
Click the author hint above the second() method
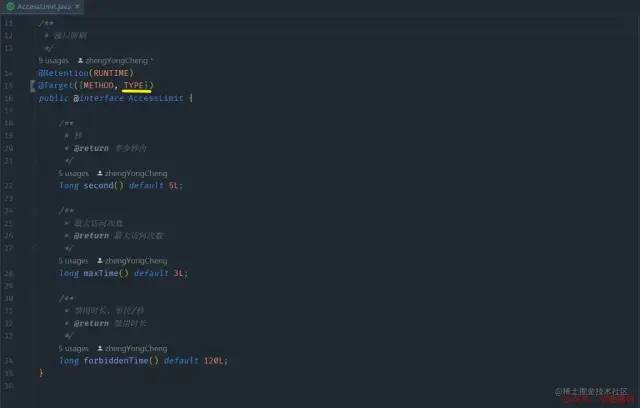pyautogui.click(x=132, y=173)
